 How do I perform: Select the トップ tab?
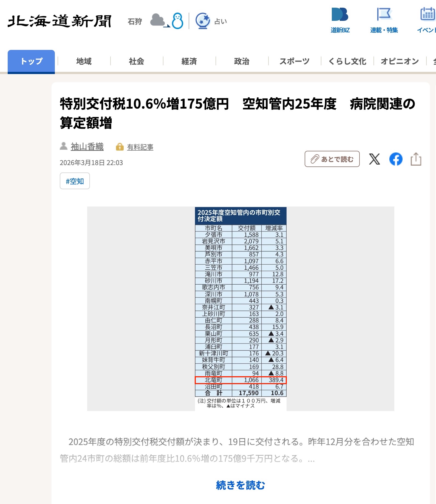(x=31, y=61)
